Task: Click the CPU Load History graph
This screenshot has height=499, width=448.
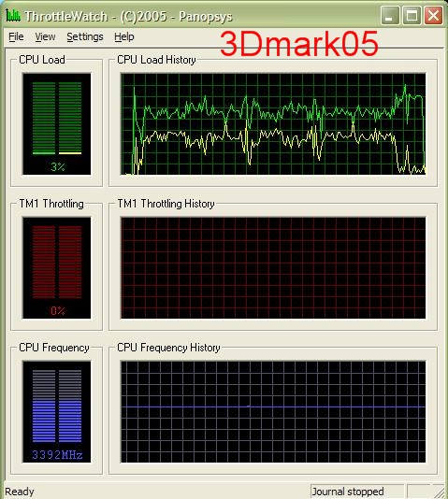Action: tap(273, 124)
